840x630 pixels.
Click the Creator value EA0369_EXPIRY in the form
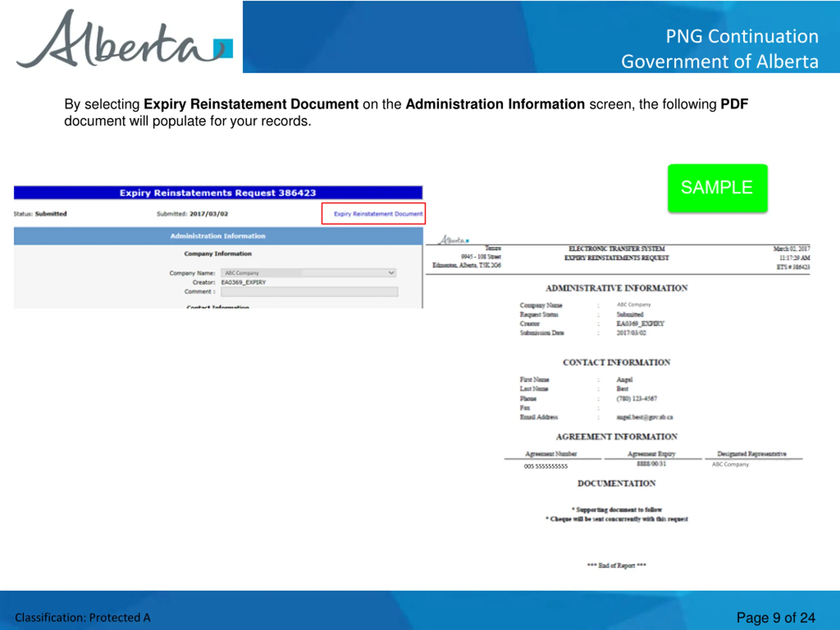[x=243, y=282]
